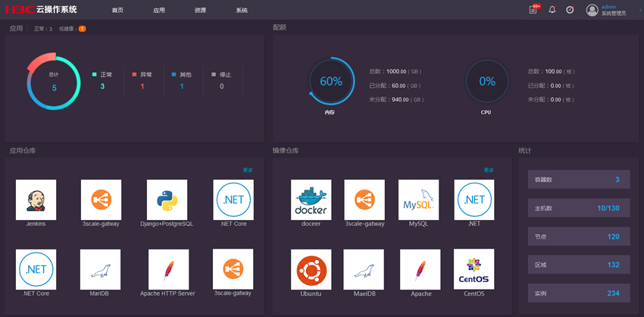
Task: Open the 主机数 10/130 statistics row
Action: point(579,208)
